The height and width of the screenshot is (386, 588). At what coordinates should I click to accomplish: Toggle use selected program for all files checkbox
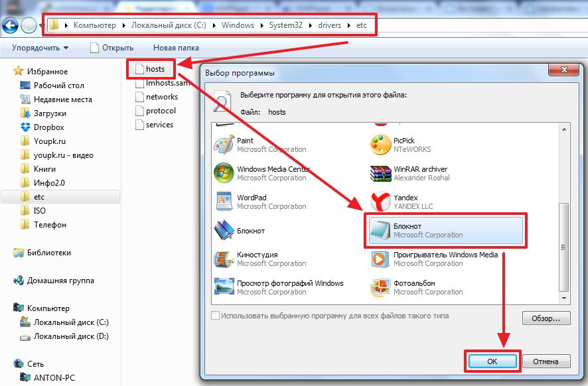215,316
